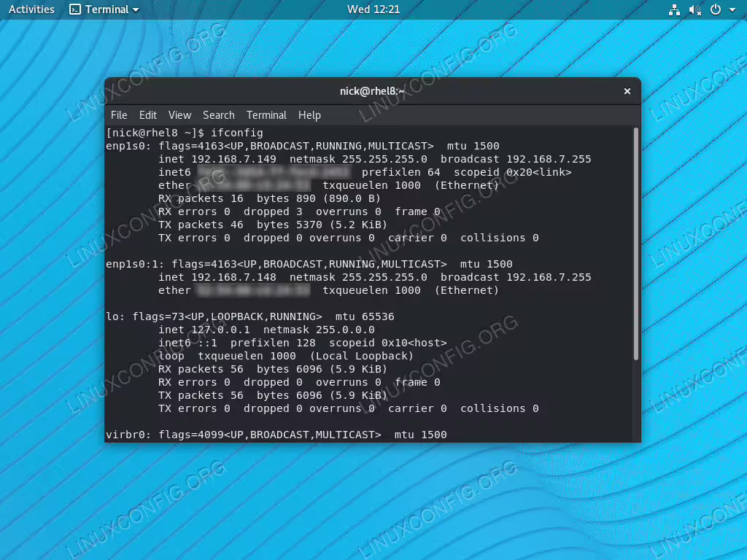Click 'mtu 65536' text

(365, 316)
